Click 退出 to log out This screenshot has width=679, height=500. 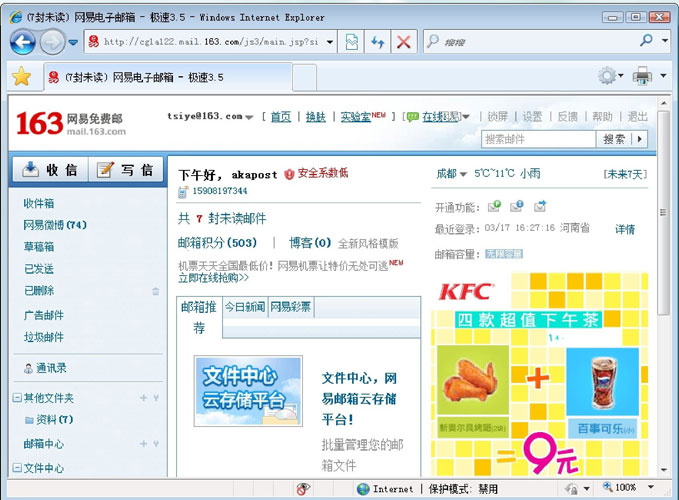pos(637,116)
